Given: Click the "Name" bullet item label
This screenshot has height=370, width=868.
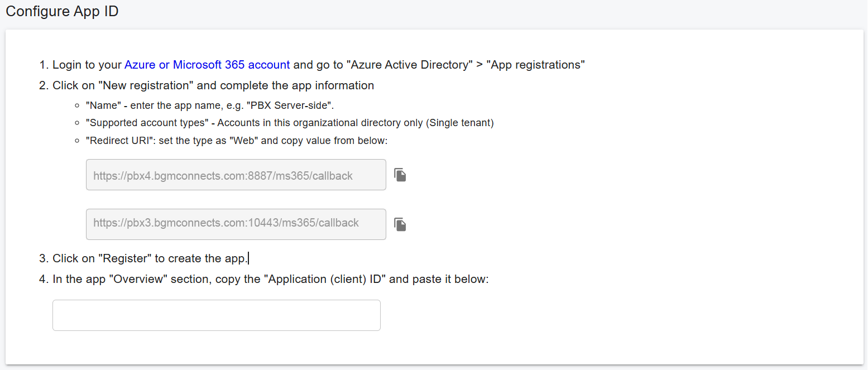Looking at the screenshot, I should (104, 105).
